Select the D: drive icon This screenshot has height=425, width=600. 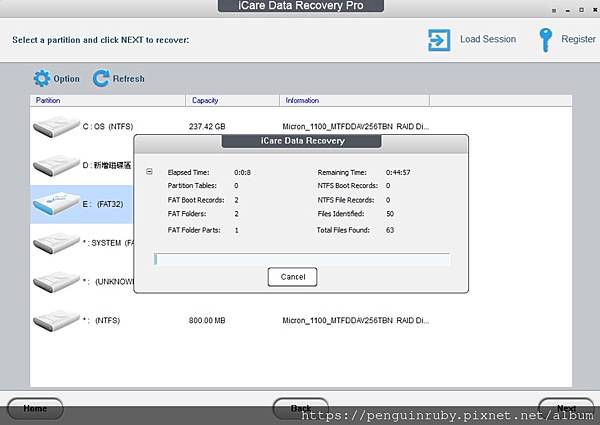(56, 165)
